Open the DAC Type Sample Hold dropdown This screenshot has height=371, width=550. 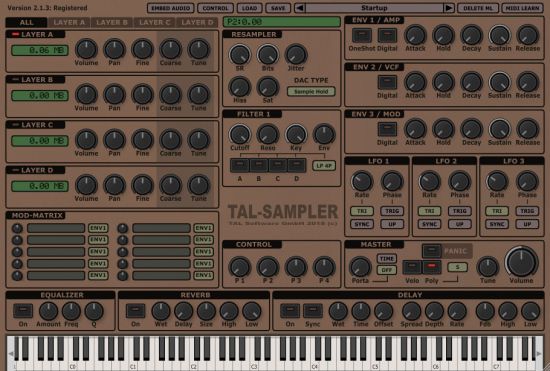(311, 92)
